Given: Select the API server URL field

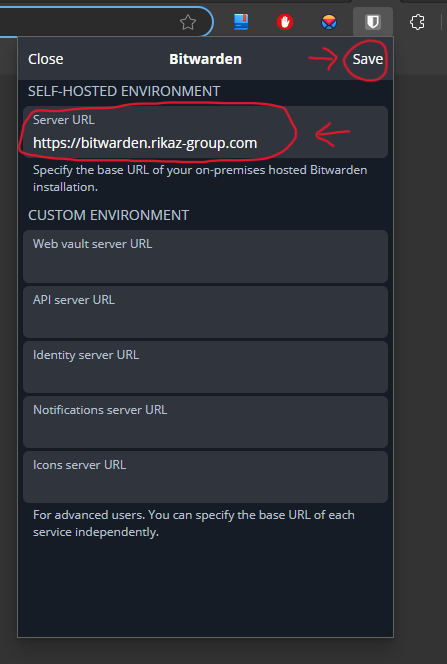Looking at the screenshot, I should click(x=205, y=312).
